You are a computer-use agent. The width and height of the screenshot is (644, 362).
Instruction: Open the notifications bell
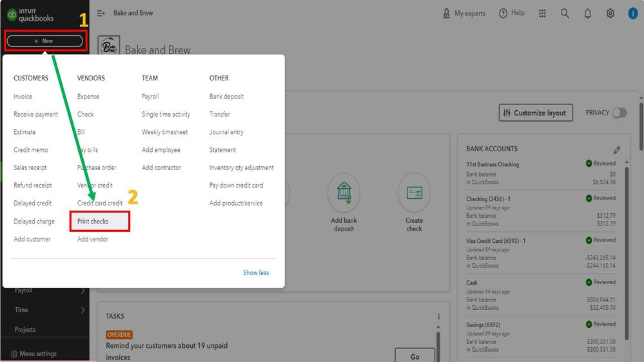point(588,14)
